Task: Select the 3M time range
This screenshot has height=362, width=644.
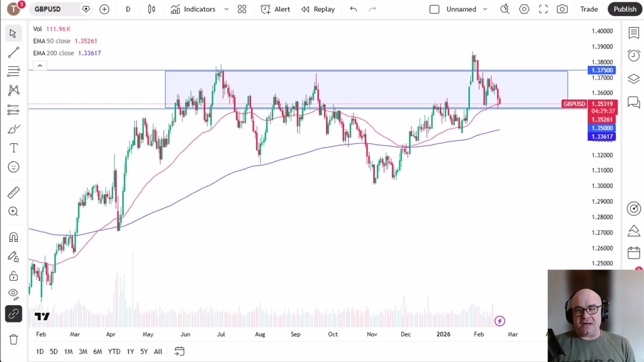Action: click(x=83, y=351)
